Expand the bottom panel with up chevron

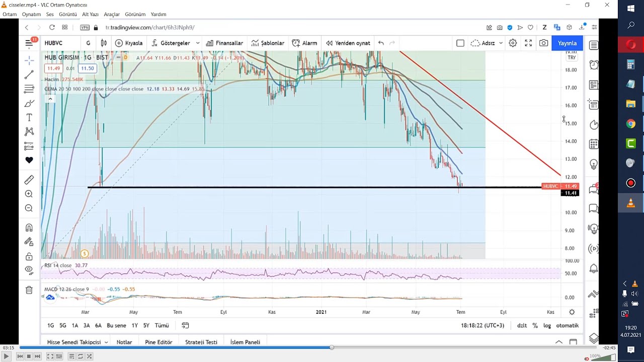click(559, 342)
